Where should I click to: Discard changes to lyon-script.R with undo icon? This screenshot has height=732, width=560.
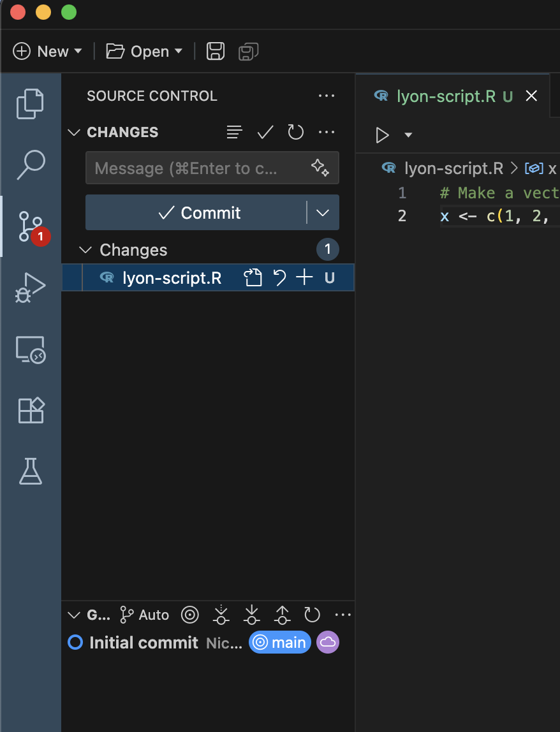[x=279, y=277]
